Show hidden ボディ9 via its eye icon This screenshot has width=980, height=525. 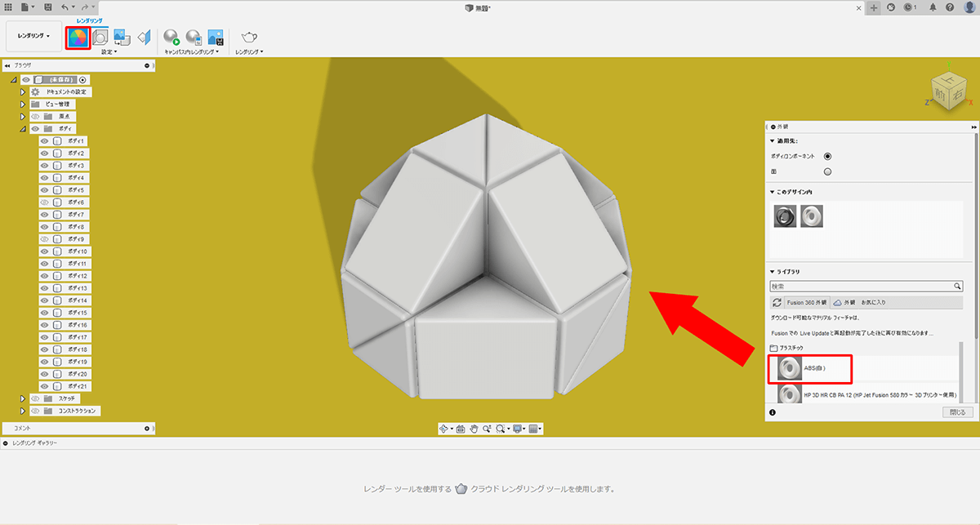pos(45,239)
